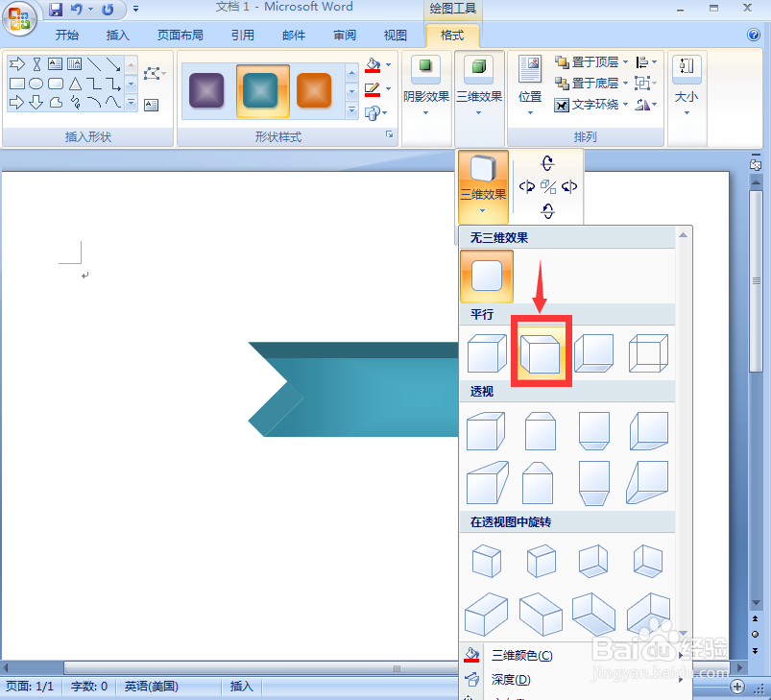771x700 pixels.
Task: Select the purple shape style thumbnail
Action: (206, 90)
